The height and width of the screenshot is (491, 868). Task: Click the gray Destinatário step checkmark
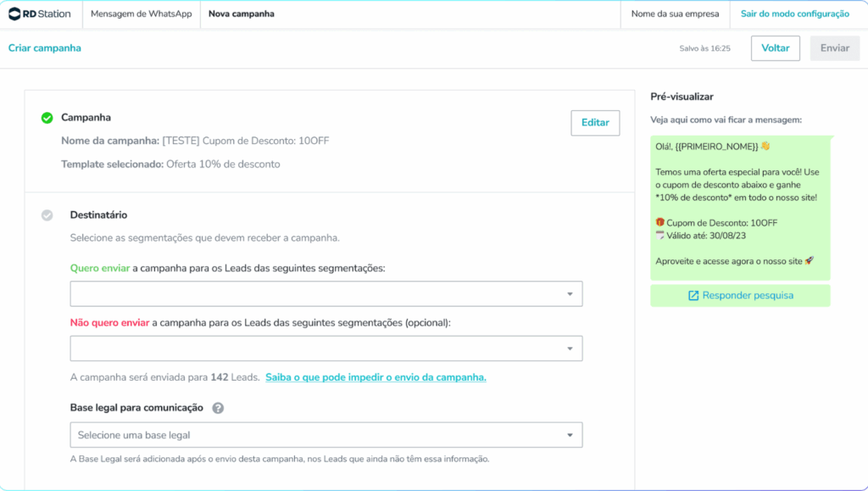(x=47, y=215)
